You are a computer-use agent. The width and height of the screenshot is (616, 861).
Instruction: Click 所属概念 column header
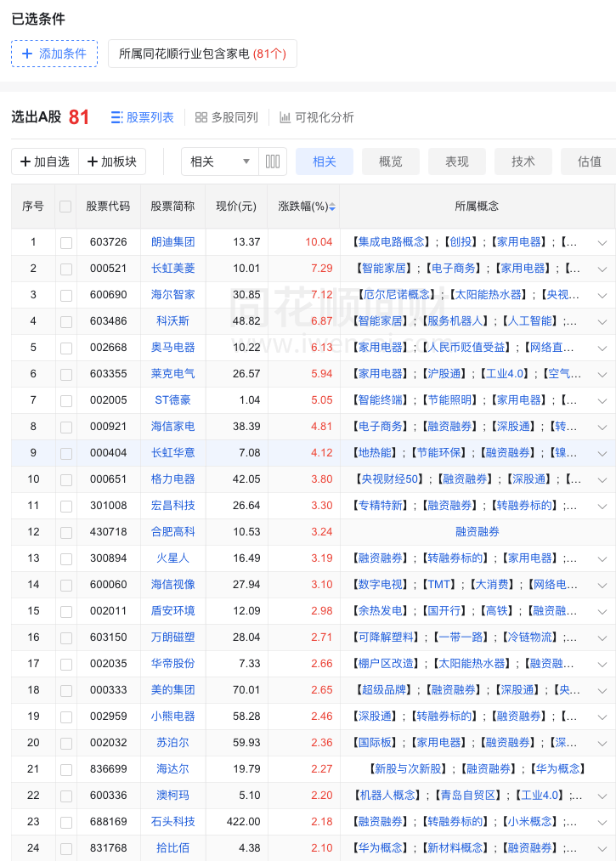(x=477, y=206)
